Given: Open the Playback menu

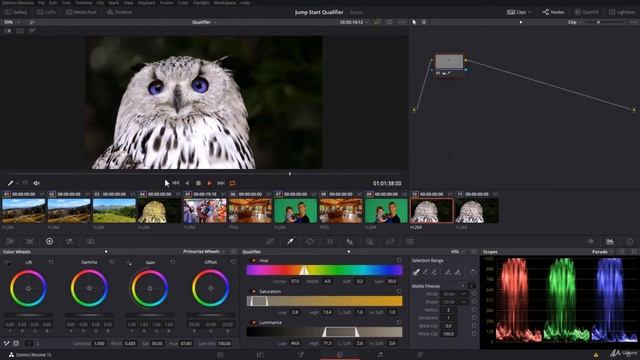Looking at the screenshot, I should (146, 3).
